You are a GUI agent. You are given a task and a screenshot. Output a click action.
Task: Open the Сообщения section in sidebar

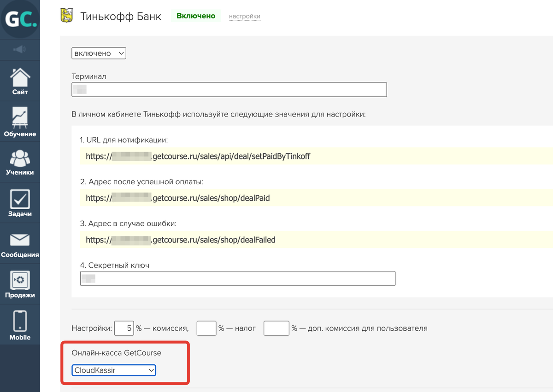[20, 244]
